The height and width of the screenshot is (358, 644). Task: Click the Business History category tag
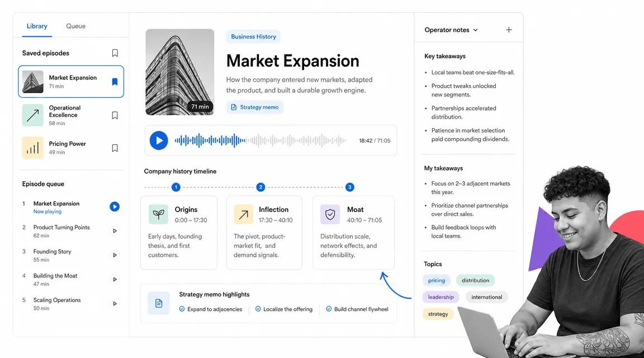tap(253, 36)
